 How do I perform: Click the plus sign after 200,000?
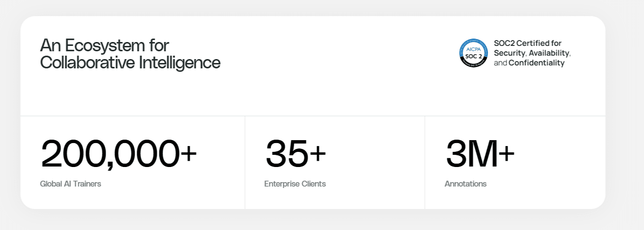pyautogui.click(x=189, y=152)
